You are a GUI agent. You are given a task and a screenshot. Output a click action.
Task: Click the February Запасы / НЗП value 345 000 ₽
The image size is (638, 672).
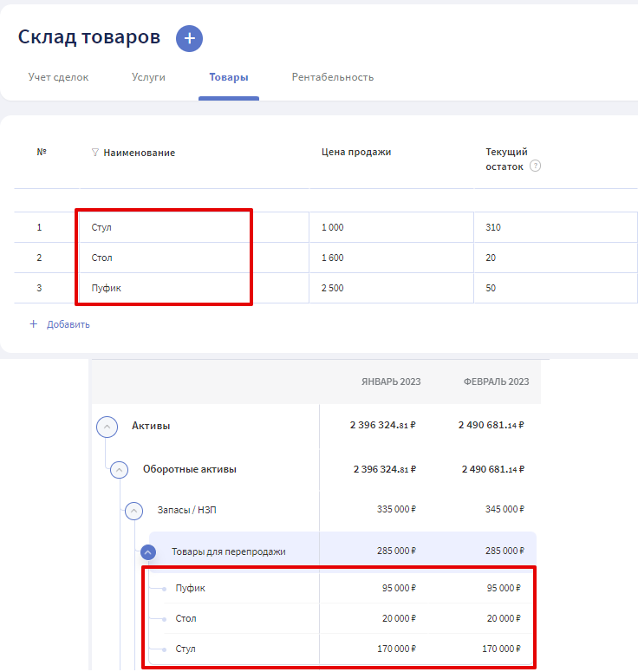(x=505, y=509)
